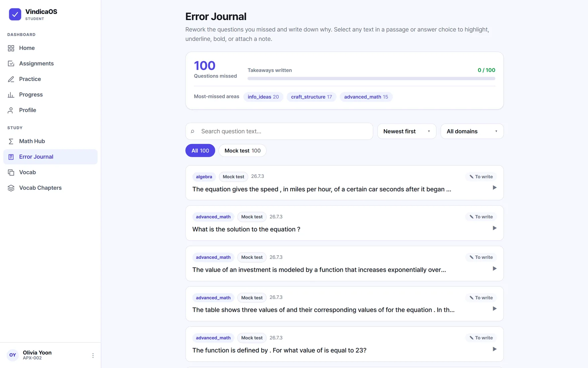The image size is (588, 368).
Task: Click the OY user avatar
Action: (x=13, y=355)
